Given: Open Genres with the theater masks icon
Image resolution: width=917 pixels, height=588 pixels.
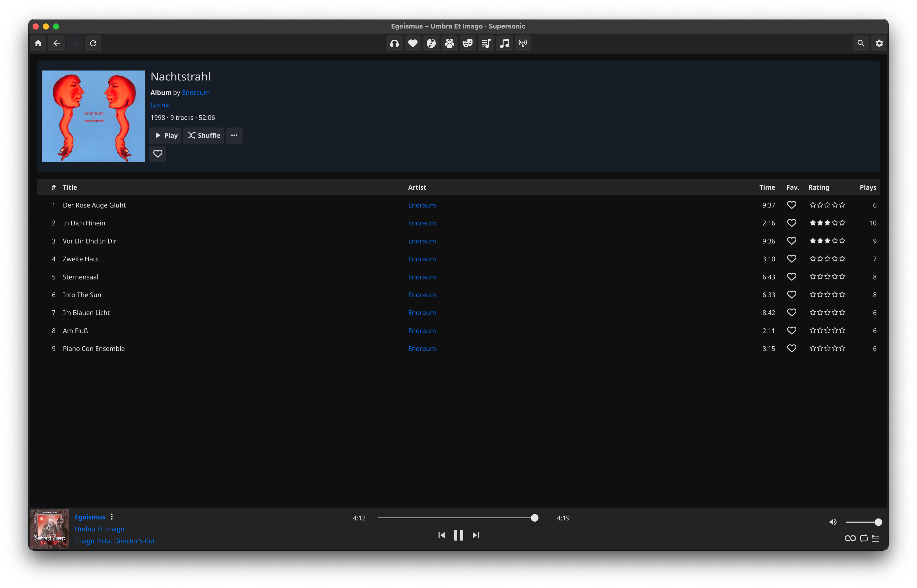Looking at the screenshot, I should click(468, 43).
